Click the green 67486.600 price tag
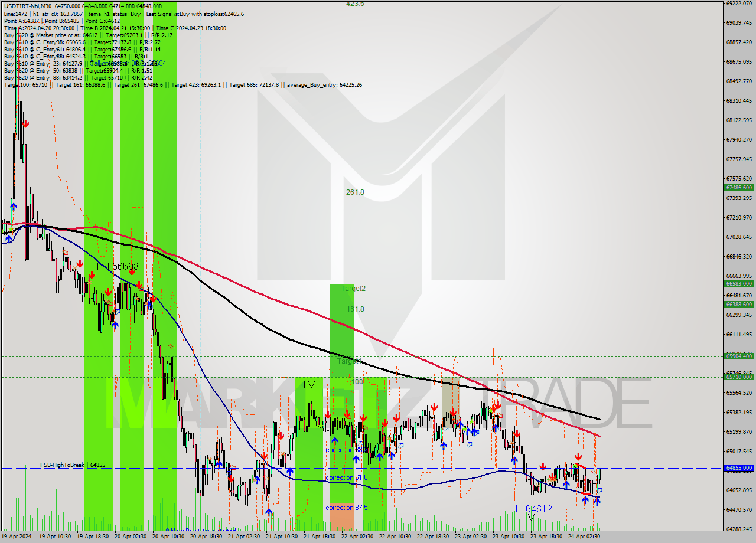Viewport: 756px width, 543px height. tap(739, 187)
